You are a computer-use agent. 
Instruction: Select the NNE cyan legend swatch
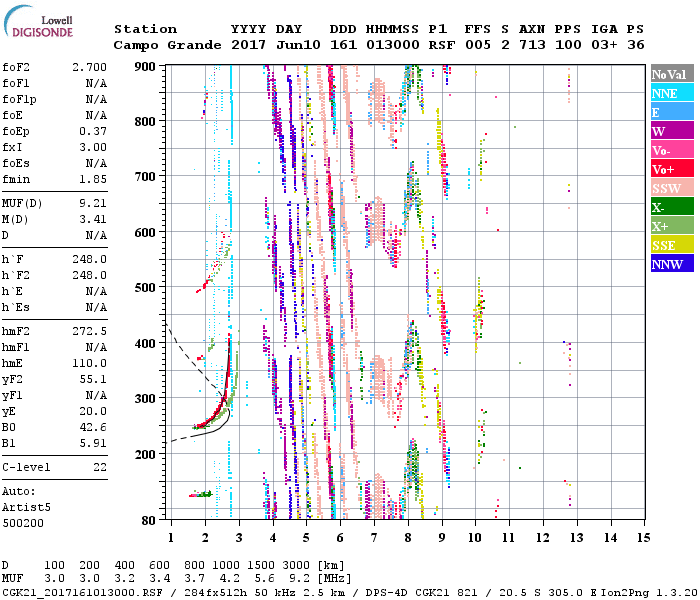coord(672,93)
